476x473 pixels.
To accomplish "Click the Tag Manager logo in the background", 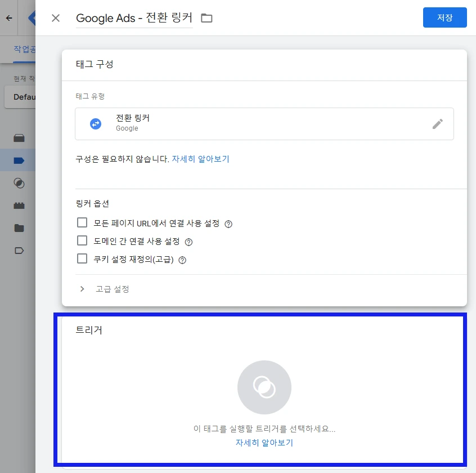I will click(32, 18).
